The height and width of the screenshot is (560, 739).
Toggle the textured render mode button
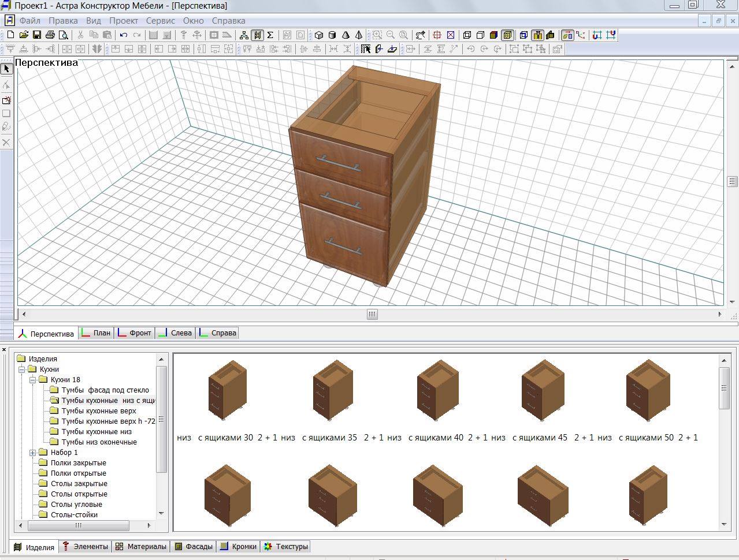[508, 35]
